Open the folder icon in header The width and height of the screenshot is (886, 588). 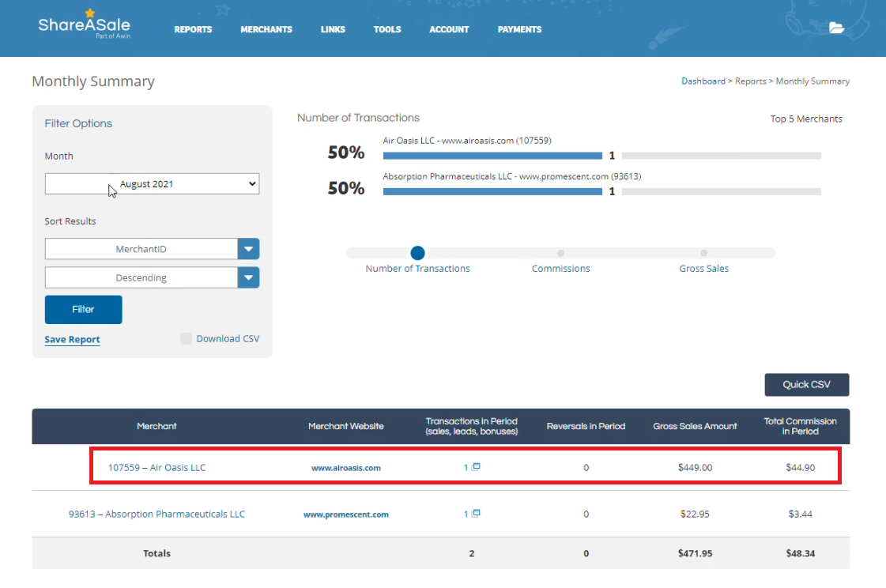836,28
